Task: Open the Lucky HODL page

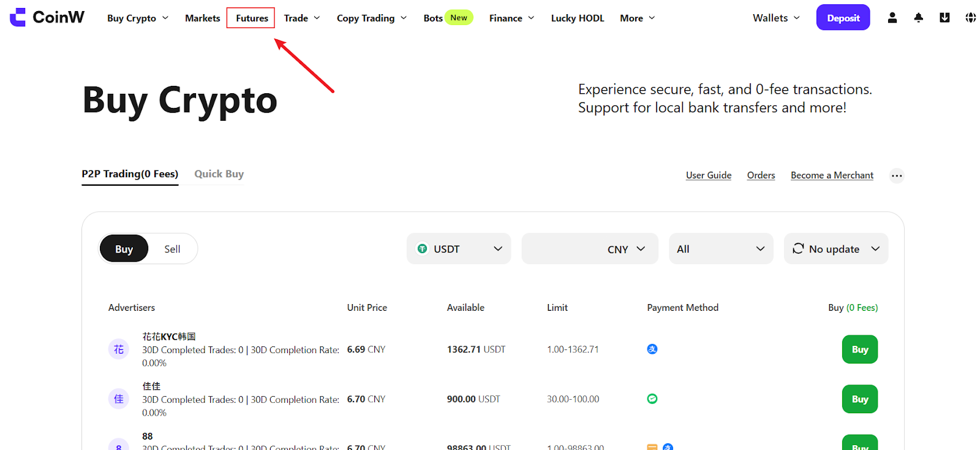Action: tap(578, 18)
